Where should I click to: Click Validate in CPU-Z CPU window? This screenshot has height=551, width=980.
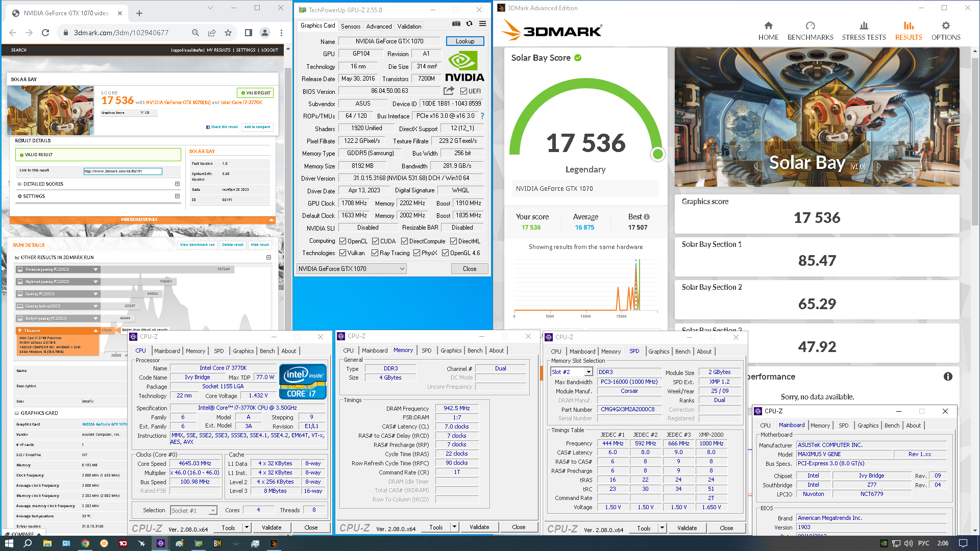[x=272, y=528]
